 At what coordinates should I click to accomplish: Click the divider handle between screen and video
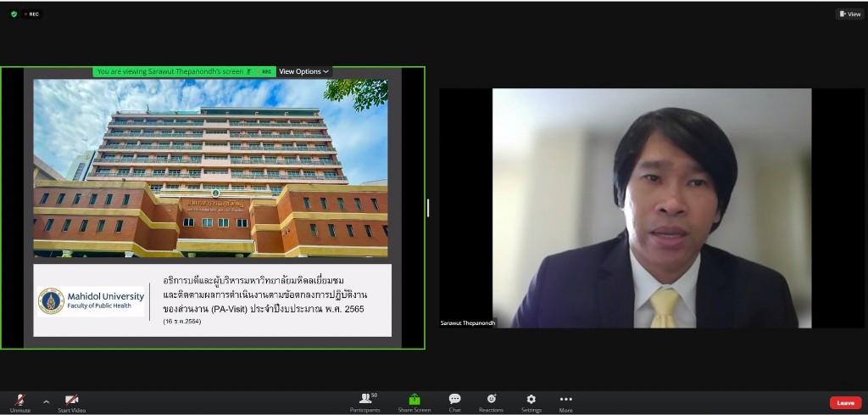click(x=428, y=208)
